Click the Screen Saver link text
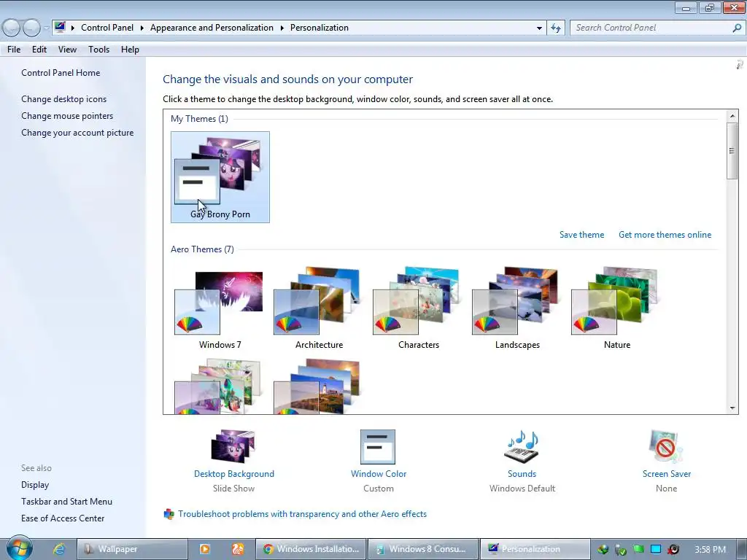This screenshot has height=560, width=747. point(667,474)
